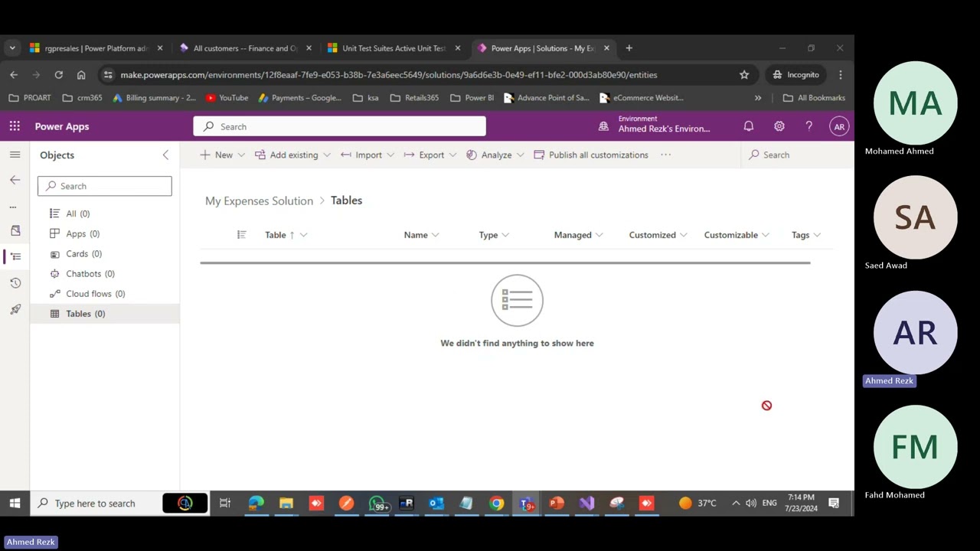Go to the browser home page
This screenshot has height=551, width=980.
(x=81, y=75)
